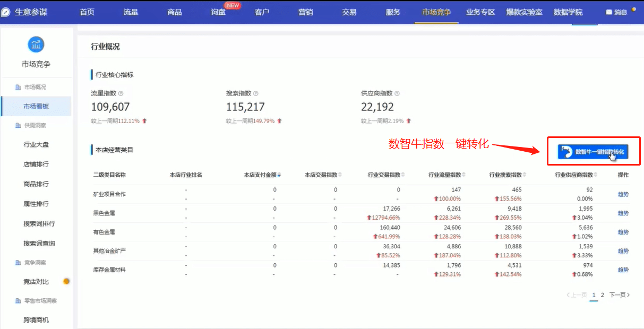Click help icon beside 搜索指数
644x329 pixels.
click(x=256, y=93)
